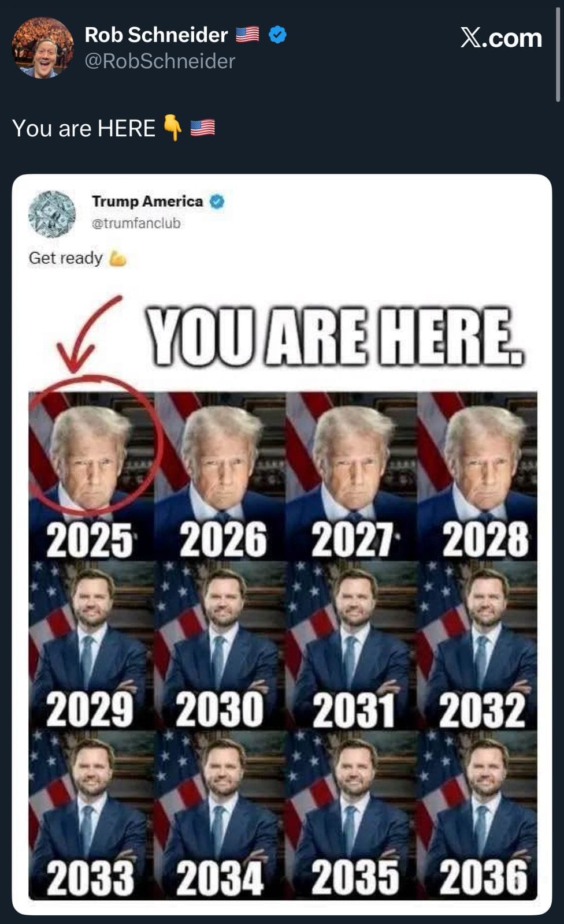Click the US flag next to Rob Schneider
The image size is (564, 924).
tap(247, 35)
